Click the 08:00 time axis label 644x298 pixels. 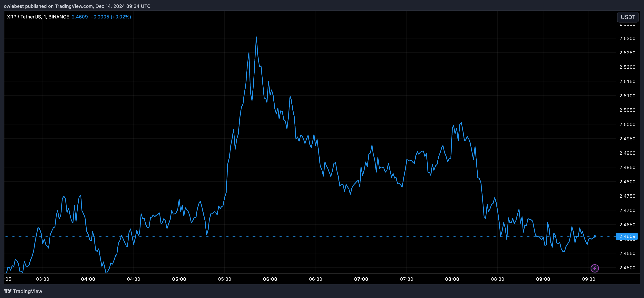point(452,279)
